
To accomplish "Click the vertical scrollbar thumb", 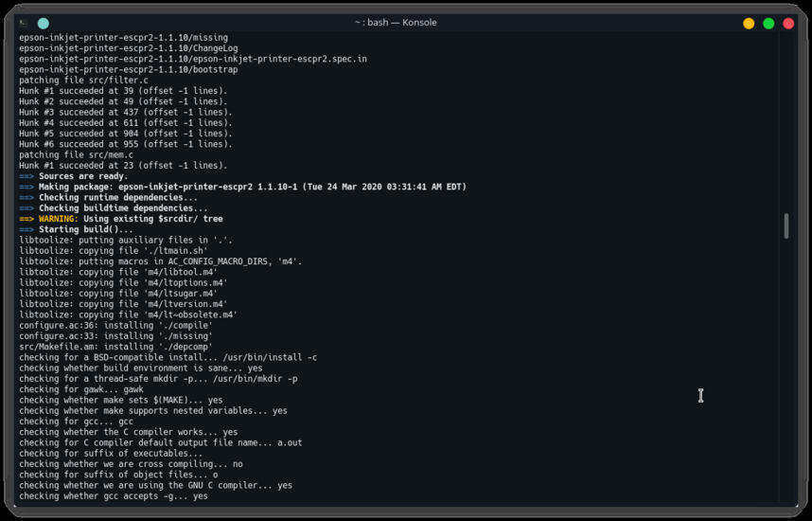I will [786, 226].
